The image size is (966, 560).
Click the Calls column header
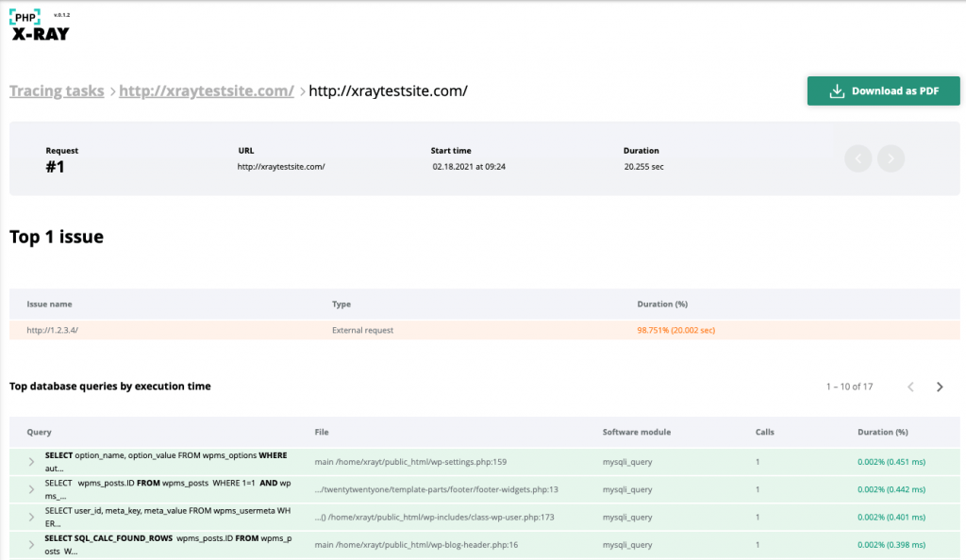click(x=764, y=432)
